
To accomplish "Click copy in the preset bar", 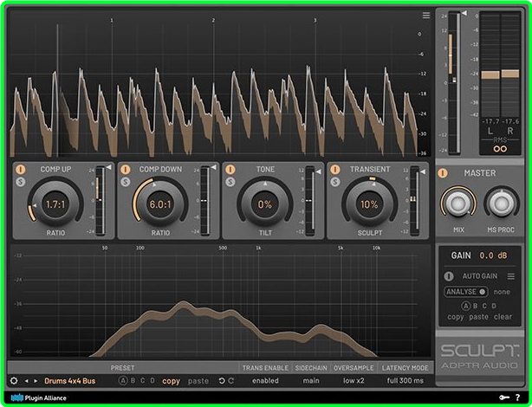I will 171,381.
